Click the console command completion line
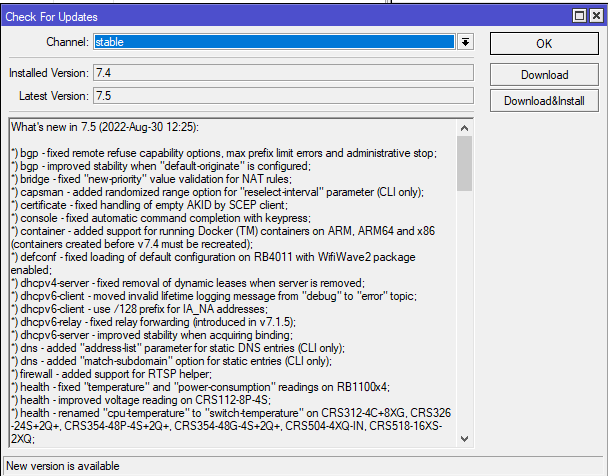 point(161,218)
